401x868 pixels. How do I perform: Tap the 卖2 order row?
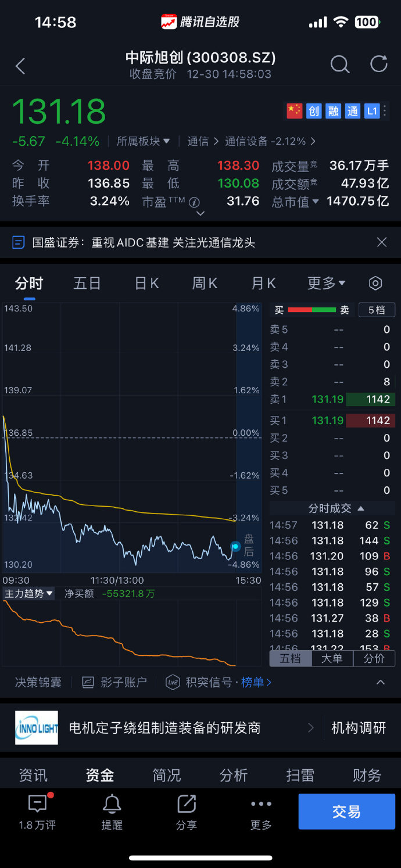(332, 382)
